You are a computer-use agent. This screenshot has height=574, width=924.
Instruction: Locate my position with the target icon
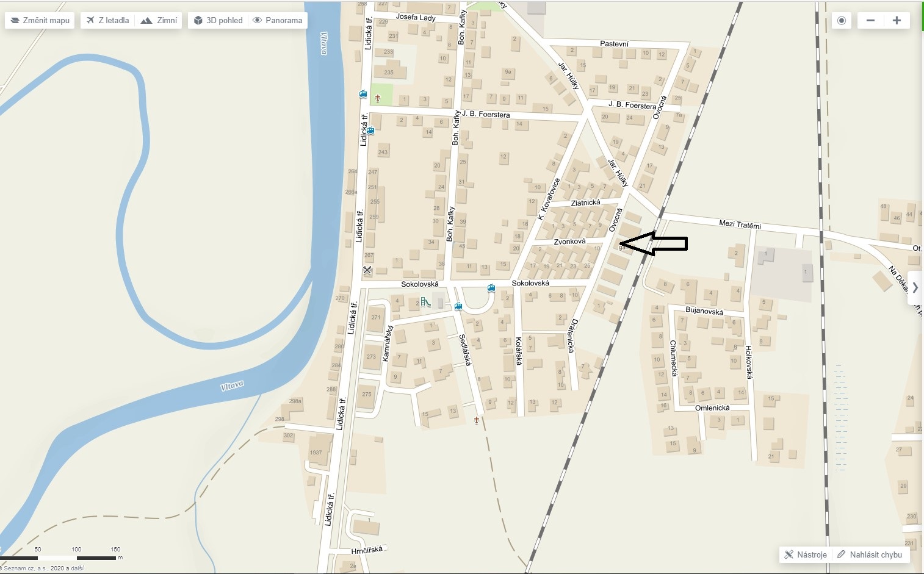842,20
